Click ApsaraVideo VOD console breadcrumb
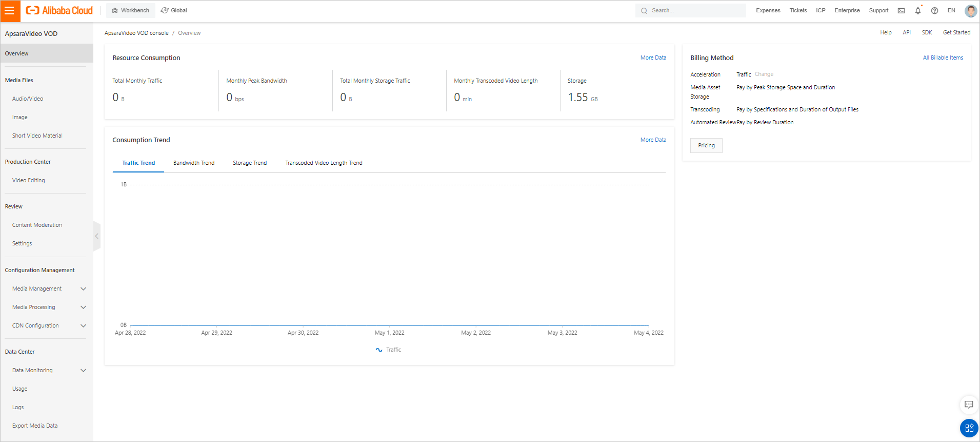Screen dimensions: 980x442 (x=136, y=33)
